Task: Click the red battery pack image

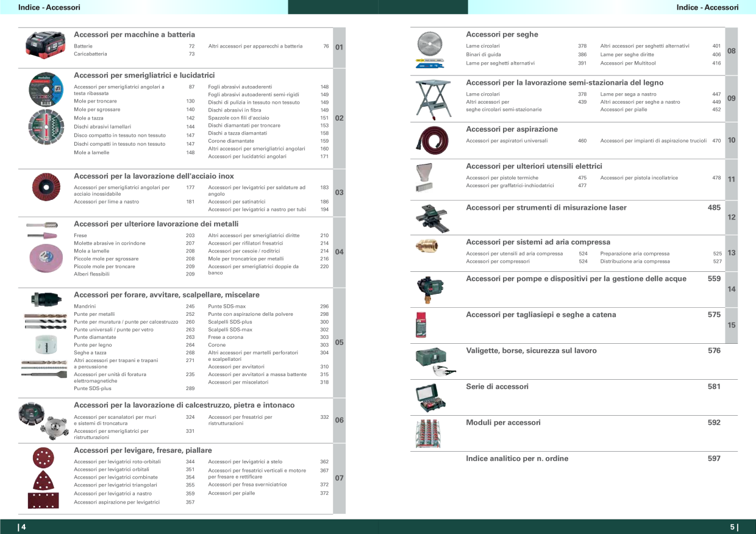Action: [x=46, y=45]
